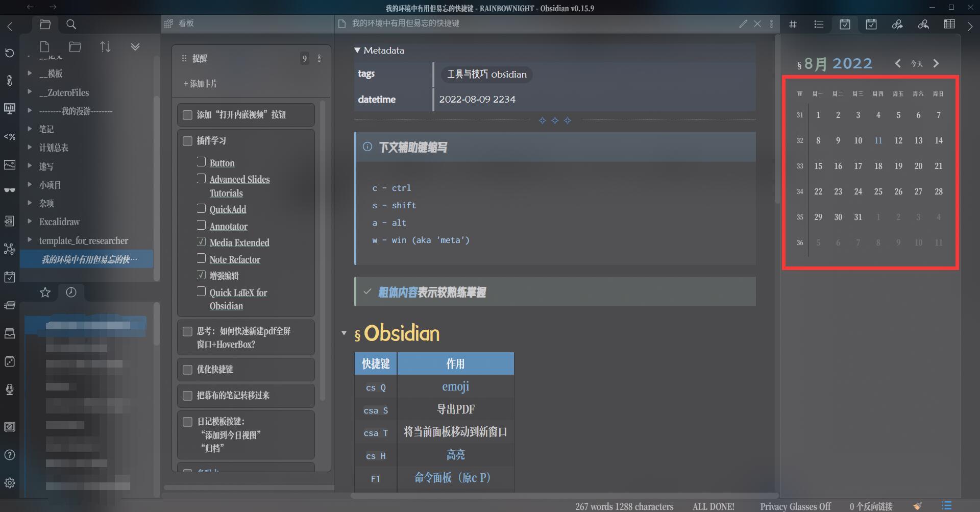Toggle edit mode with the pencil icon
This screenshot has height=512, width=980.
point(743,23)
